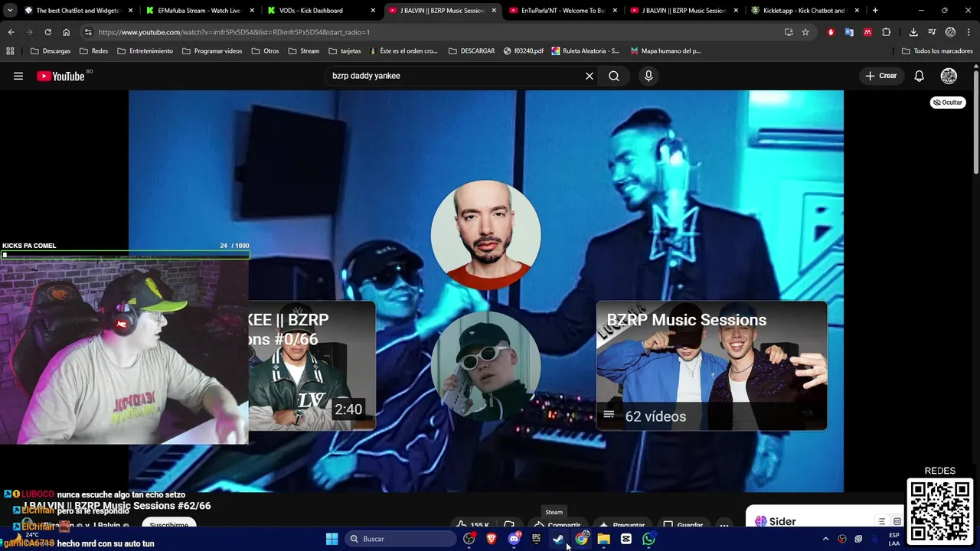Clear the YouTube search text

click(590, 76)
